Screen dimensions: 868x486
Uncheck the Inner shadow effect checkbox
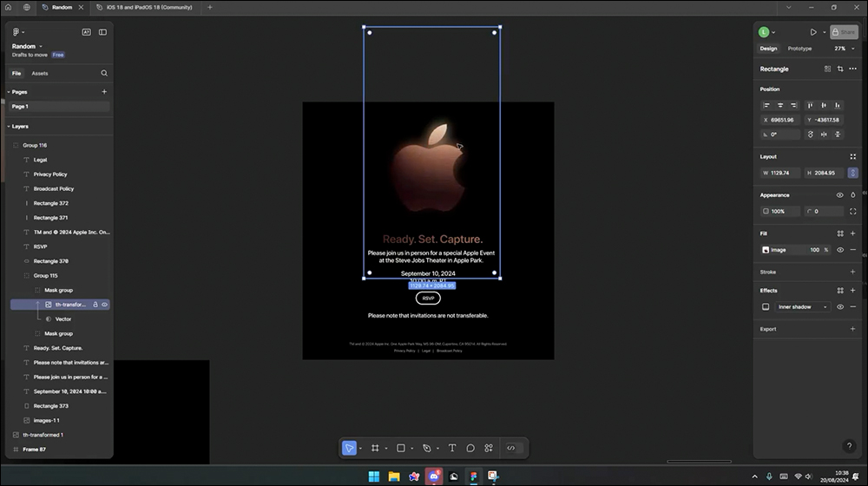click(766, 306)
